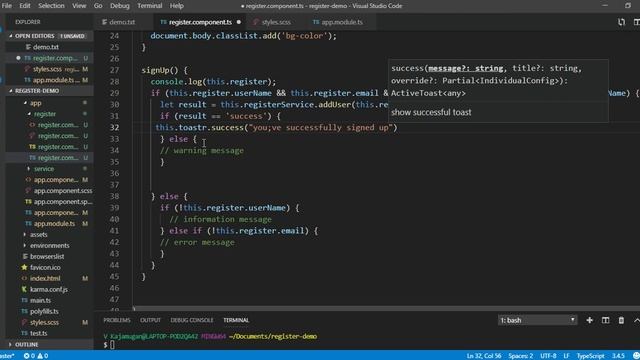The width and height of the screenshot is (640, 360).
Task: Change encoding via UTF-8 in status bar
Action: [548, 356]
